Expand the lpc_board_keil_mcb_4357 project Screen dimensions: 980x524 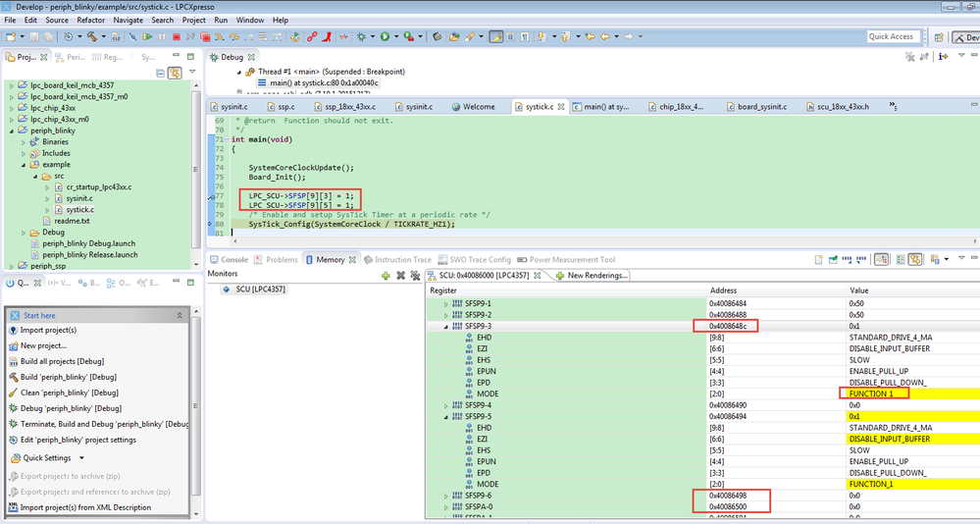(11, 85)
